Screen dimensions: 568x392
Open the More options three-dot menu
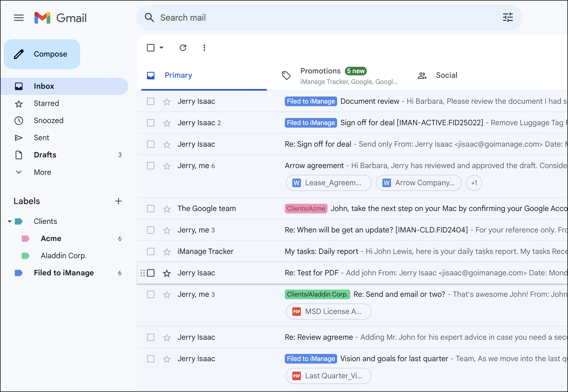(204, 48)
